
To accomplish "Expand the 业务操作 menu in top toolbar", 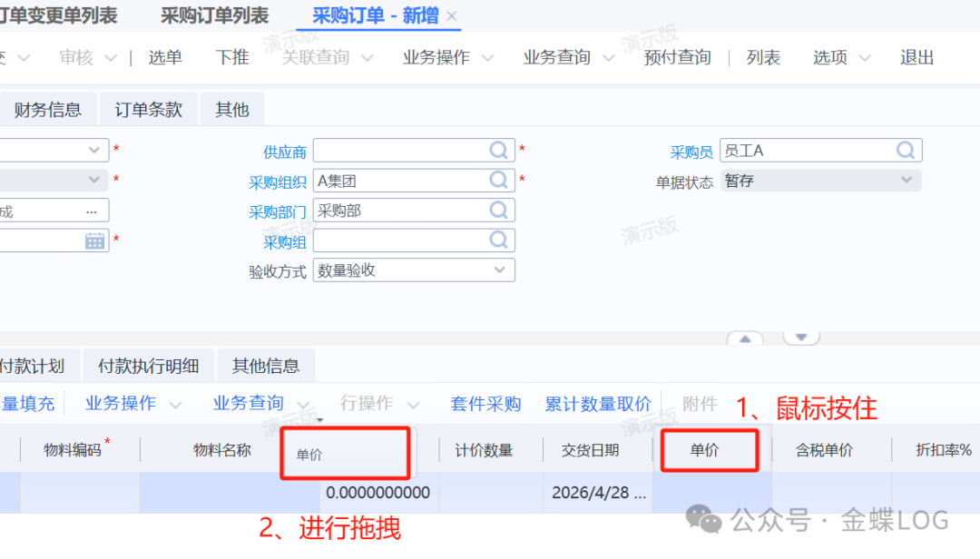I will (448, 57).
